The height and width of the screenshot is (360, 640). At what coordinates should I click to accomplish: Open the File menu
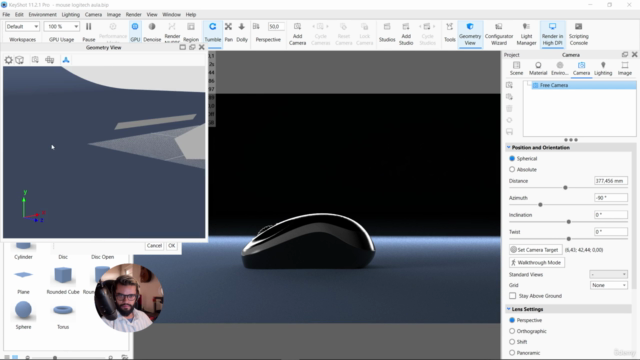pos(6,14)
